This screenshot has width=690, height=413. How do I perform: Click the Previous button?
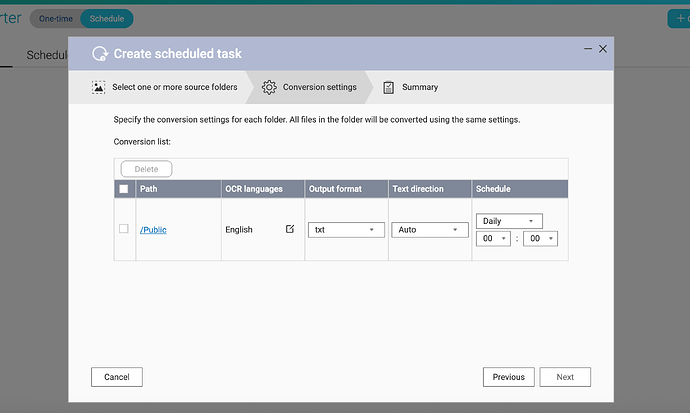(508, 377)
